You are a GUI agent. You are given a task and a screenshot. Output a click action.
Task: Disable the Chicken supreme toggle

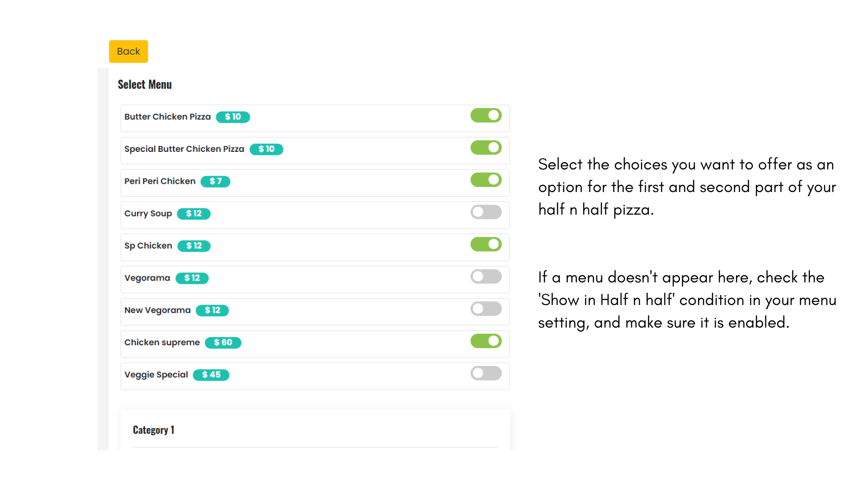tap(486, 341)
